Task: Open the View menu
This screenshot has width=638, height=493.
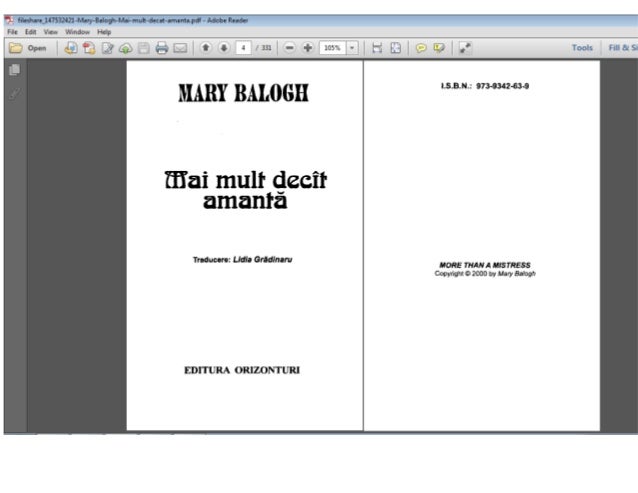Action: (50, 32)
